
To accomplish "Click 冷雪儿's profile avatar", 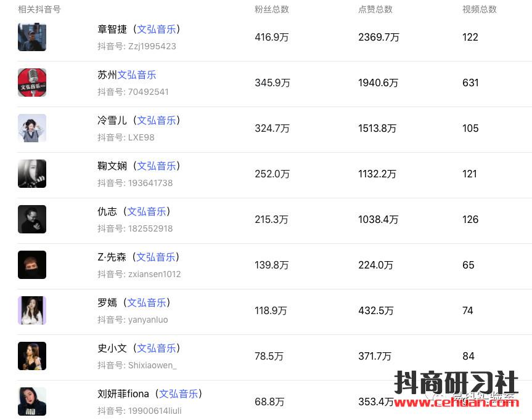I will (x=32, y=128).
